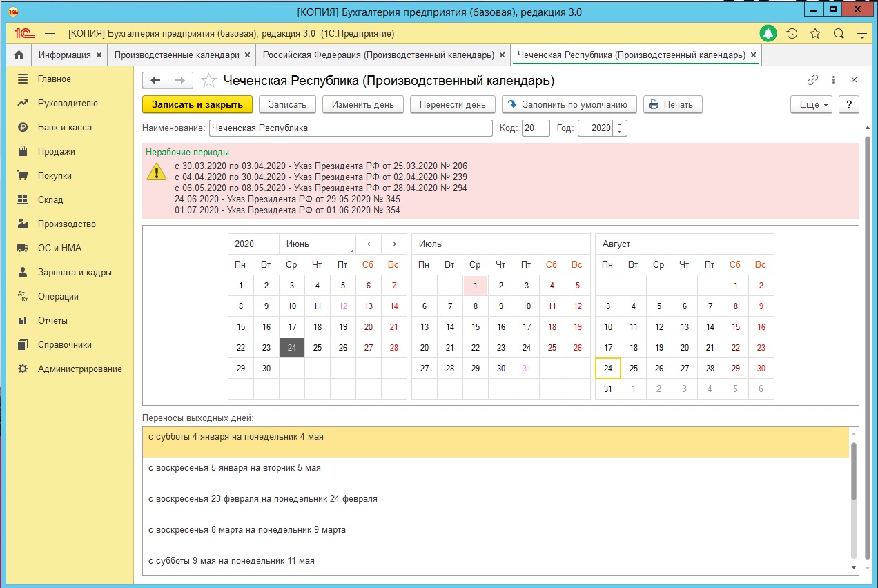
Task: Expand the Еще dropdown menu
Action: [811, 104]
